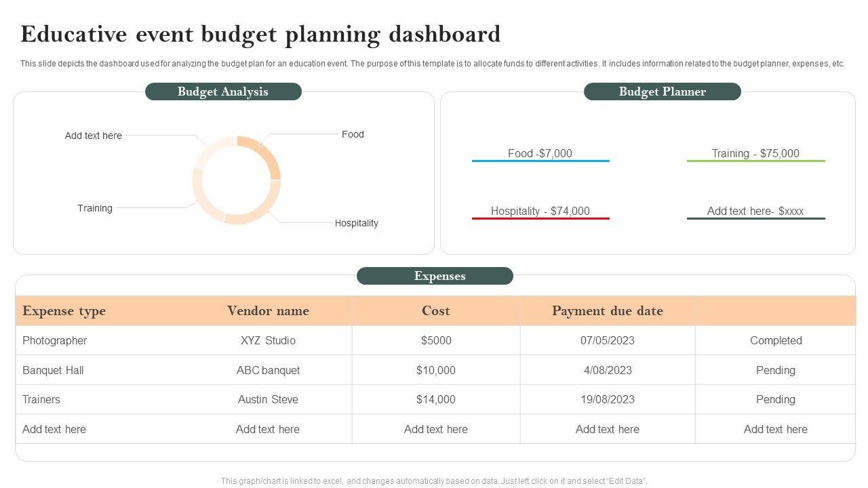The image size is (868, 488).
Task: Click the Budget Analysis header pill
Action: 223,91
